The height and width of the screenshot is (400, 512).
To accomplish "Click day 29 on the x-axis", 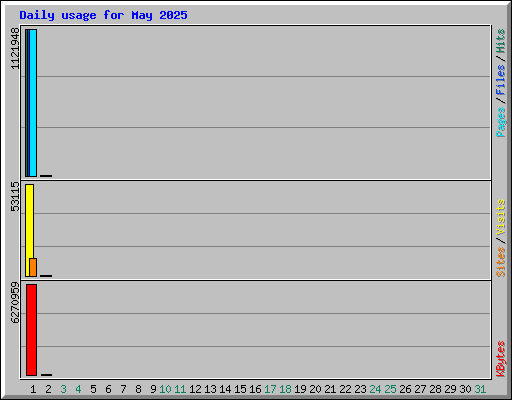I will tap(450, 389).
